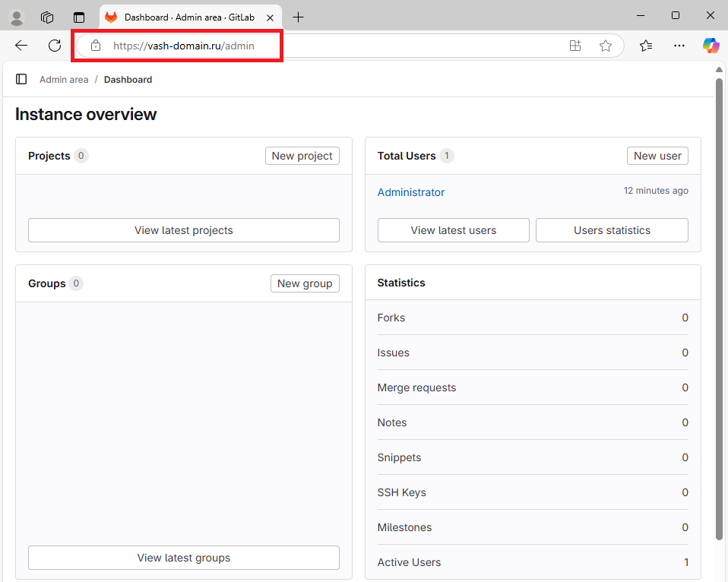Click the New group button
The width and height of the screenshot is (728, 582).
[x=305, y=283]
